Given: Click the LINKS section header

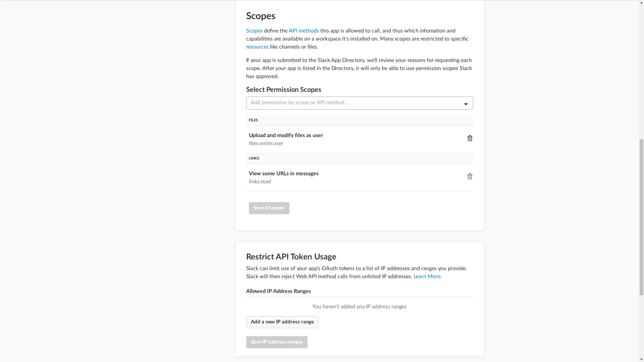Looking at the screenshot, I should coord(254,158).
